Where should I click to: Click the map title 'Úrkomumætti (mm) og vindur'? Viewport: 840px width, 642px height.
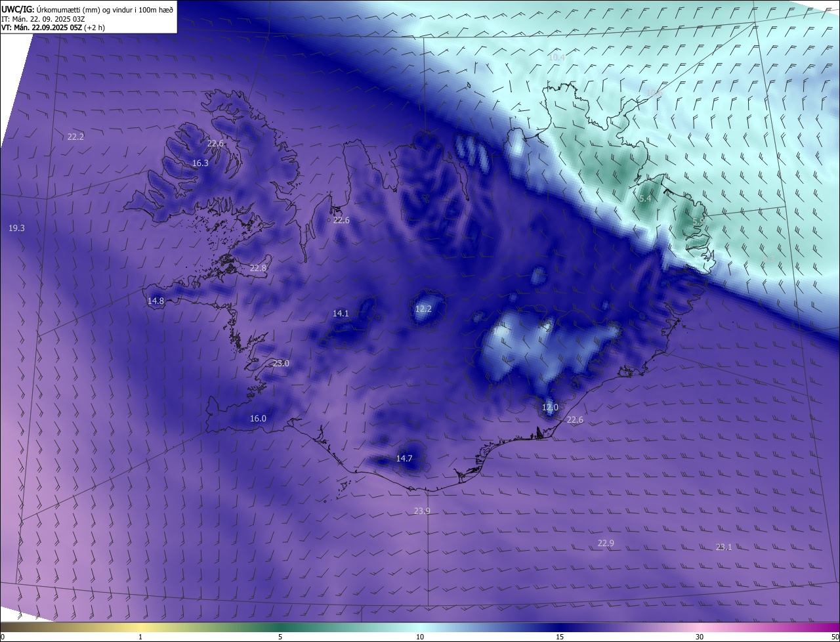pyautogui.click(x=85, y=9)
